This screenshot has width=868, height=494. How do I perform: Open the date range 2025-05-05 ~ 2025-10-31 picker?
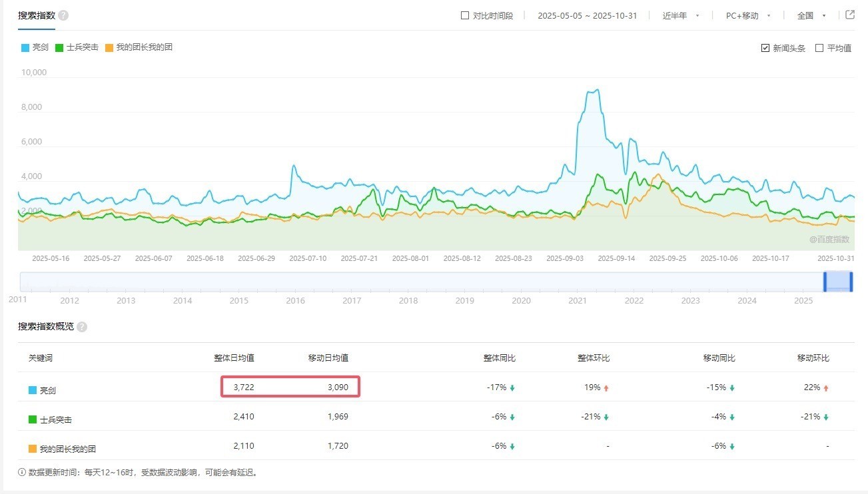pyautogui.click(x=587, y=15)
